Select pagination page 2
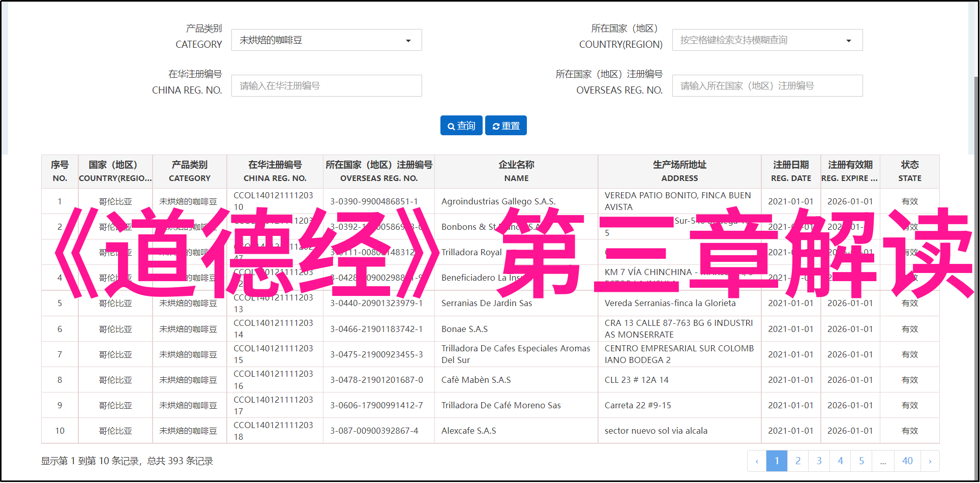Screen dimensions: 980x483 pos(798,461)
